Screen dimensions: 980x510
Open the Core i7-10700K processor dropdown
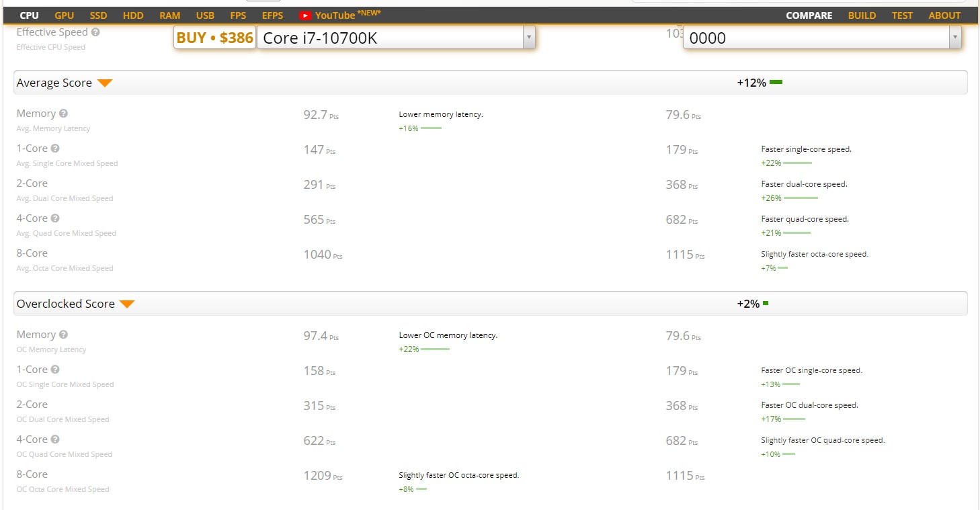pos(396,38)
